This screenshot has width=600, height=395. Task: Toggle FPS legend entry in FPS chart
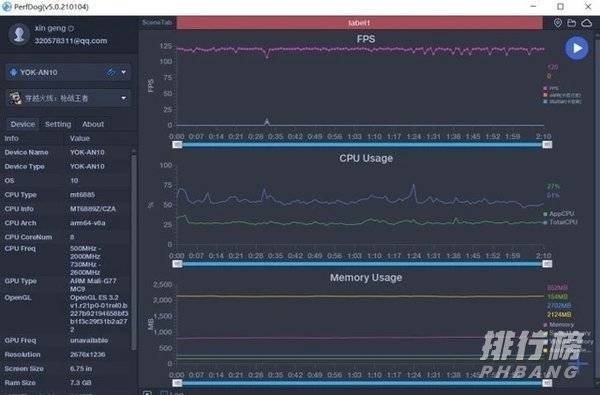tap(551, 88)
